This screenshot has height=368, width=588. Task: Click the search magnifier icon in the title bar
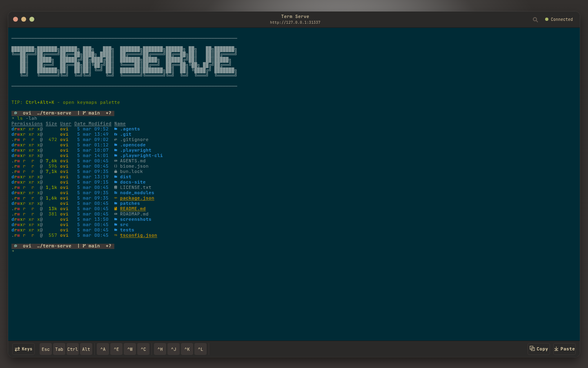click(x=535, y=19)
